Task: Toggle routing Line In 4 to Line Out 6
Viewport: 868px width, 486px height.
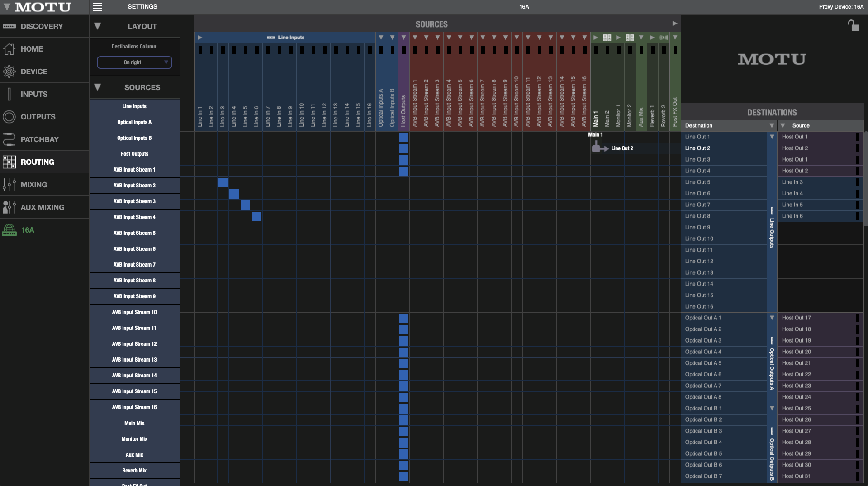Action: click(x=234, y=194)
